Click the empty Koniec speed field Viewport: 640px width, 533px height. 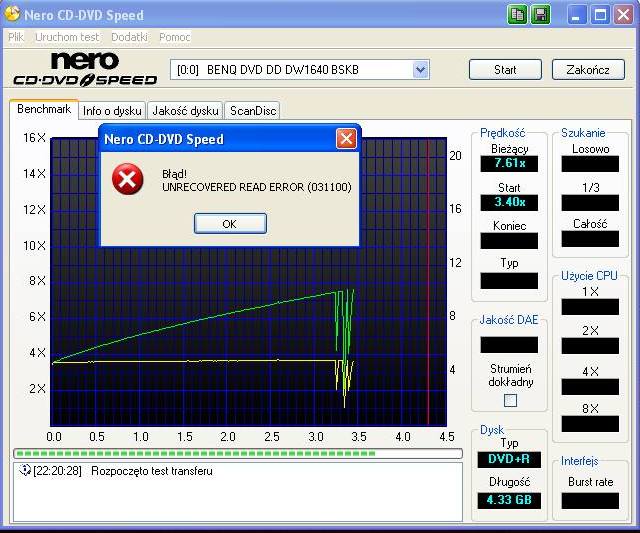coord(509,240)
